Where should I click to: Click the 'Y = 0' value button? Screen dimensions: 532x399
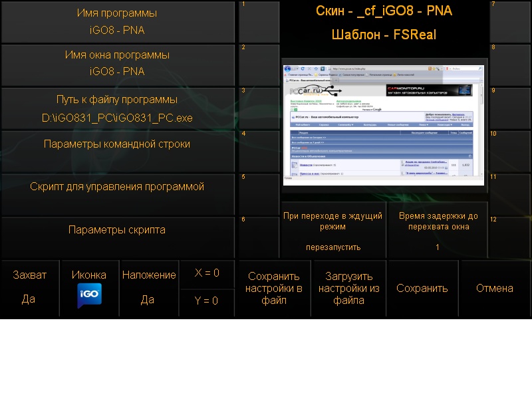207,302
